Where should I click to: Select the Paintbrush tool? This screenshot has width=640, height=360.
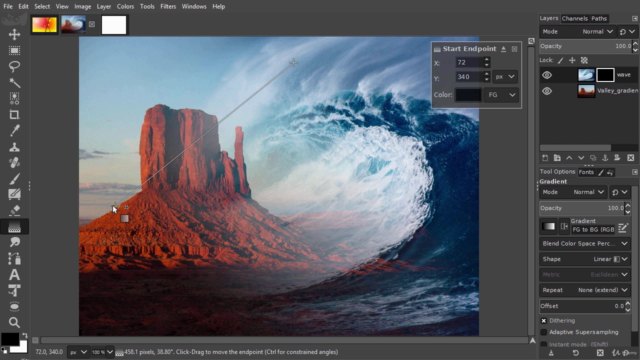point(14,179)
